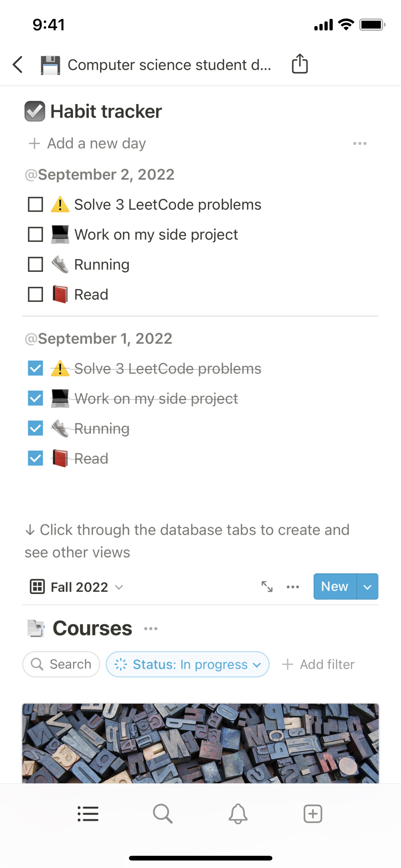Create a new page with the plus icon
Viewport: 401px width, 868px height.
click(x=313, y=813)
